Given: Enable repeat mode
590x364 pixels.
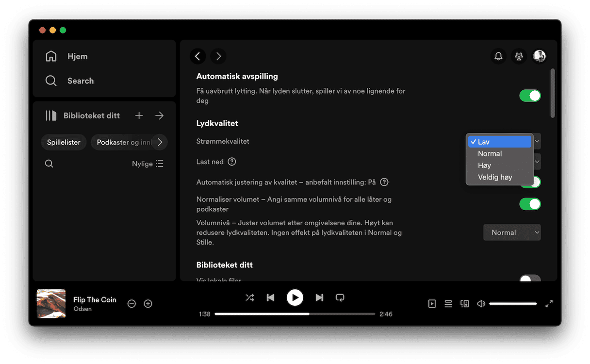Looking at the screenshot, I should pos(340,298).
